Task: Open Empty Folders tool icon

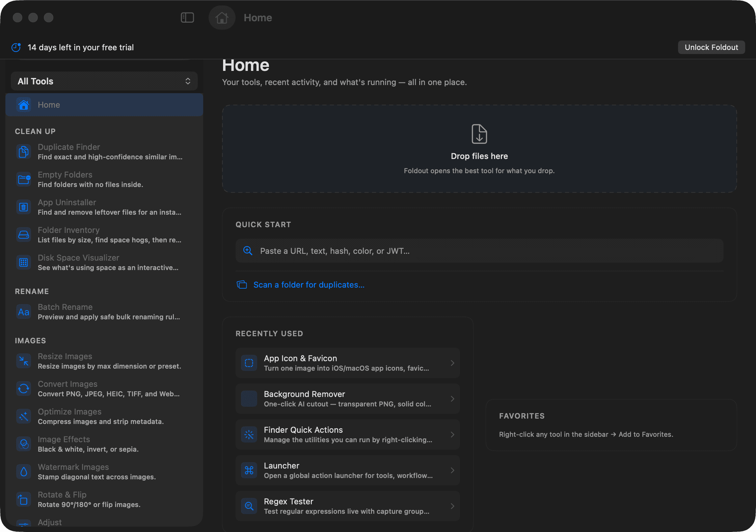Action: pyautogui.click(x=24, y=179)
